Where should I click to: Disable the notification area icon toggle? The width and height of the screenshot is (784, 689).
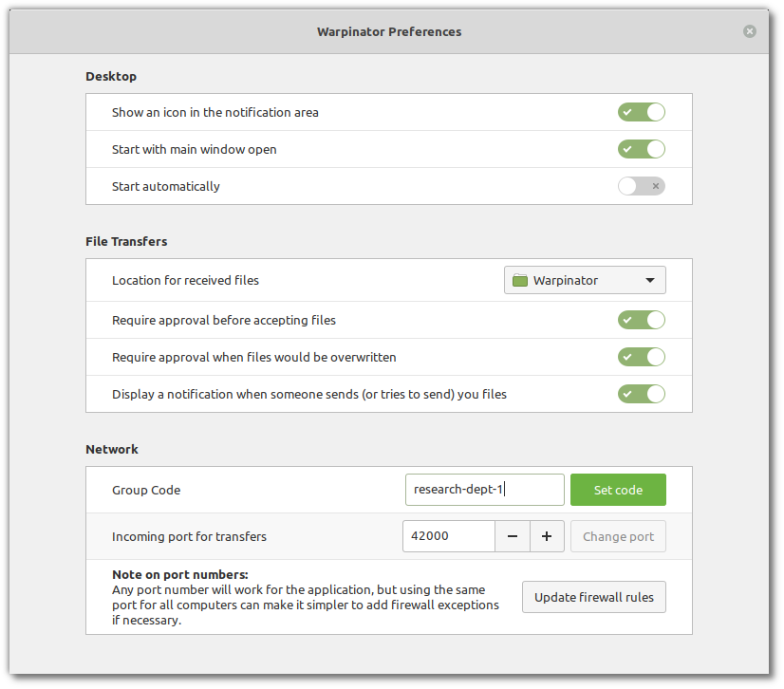641,112
